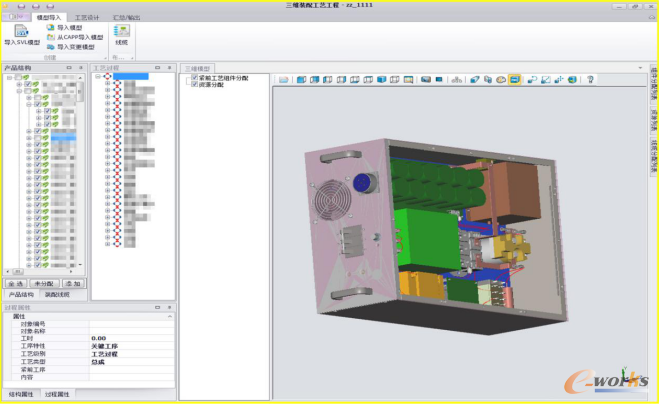659x404 pixels.
Task: Toggle the 资源分配 checkbox
Action: coord(195,84)
